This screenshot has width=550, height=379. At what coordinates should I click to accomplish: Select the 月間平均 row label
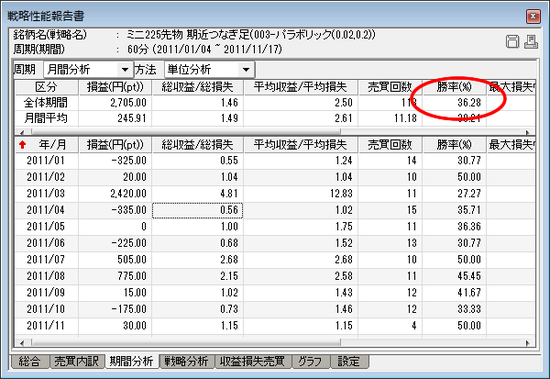46,118
